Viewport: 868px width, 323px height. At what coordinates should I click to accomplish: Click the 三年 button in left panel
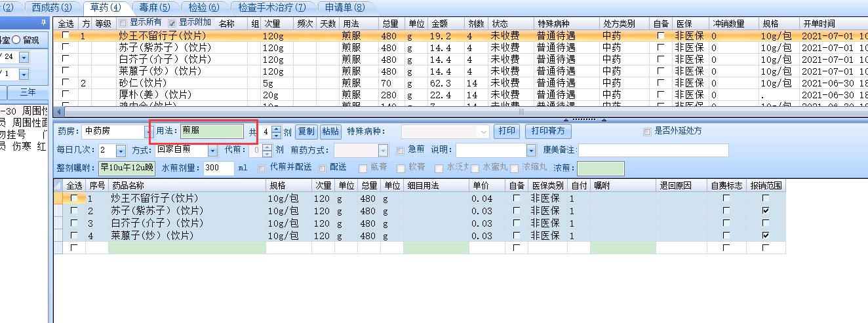click(x=28, y=92)
